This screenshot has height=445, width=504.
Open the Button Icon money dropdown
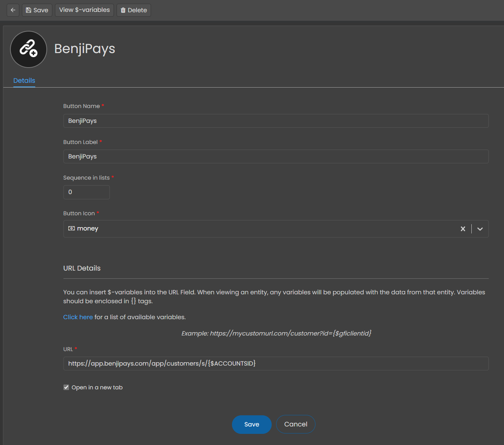tap(276, 229)
